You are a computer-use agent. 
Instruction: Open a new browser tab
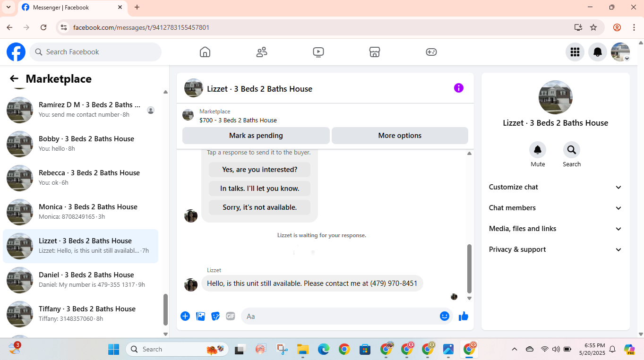(137, 7)
